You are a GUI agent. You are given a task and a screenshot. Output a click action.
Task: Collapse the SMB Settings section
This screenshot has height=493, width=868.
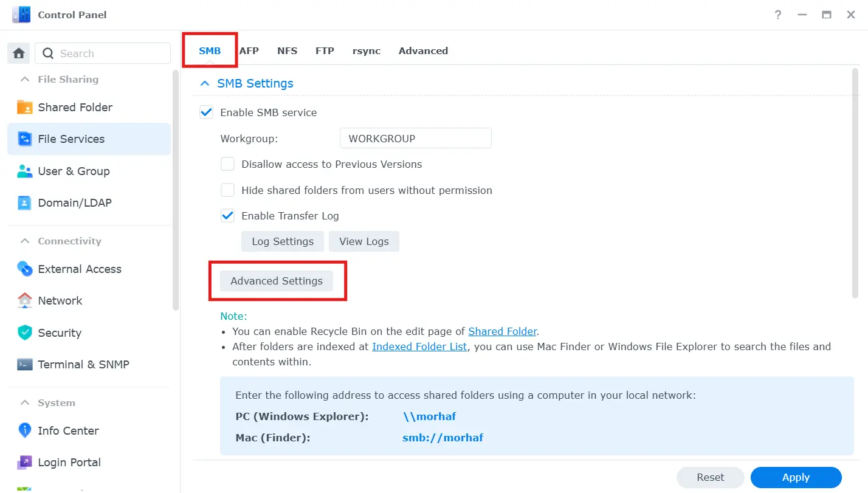pyautogui.click(x=204, y=83)
